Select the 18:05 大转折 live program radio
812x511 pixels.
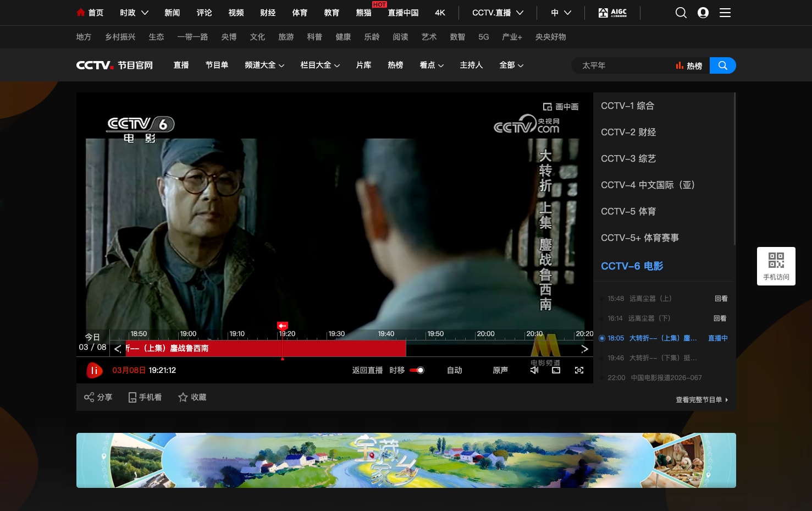pyautogui.click(x=602, y=338)
